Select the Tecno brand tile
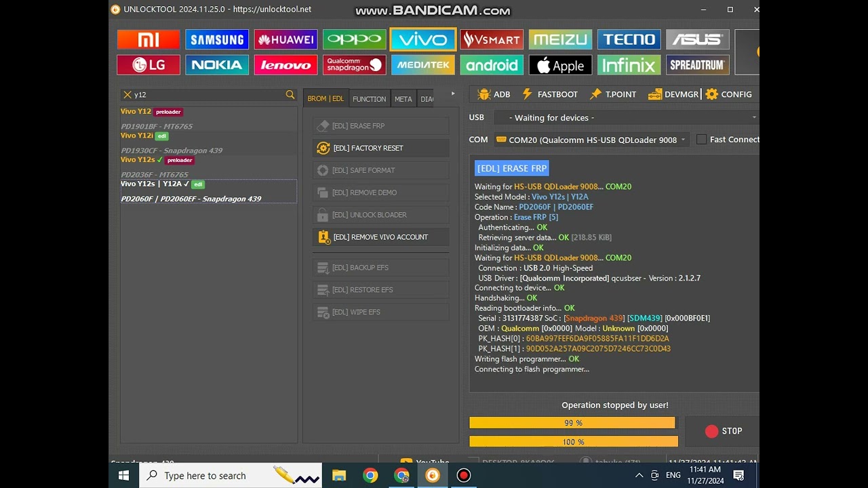The height and width of the screenshot is (488, 868). pyautogui.click(x=629, y=39)
